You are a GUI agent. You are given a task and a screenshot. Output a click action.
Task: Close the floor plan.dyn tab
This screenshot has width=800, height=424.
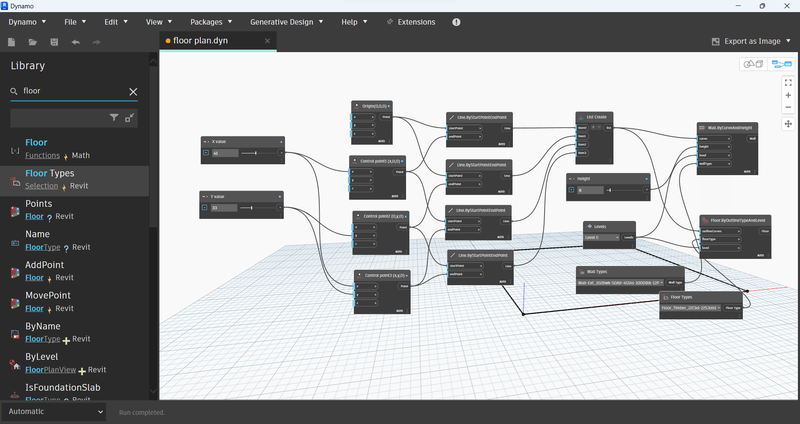(x=267, y=41)
